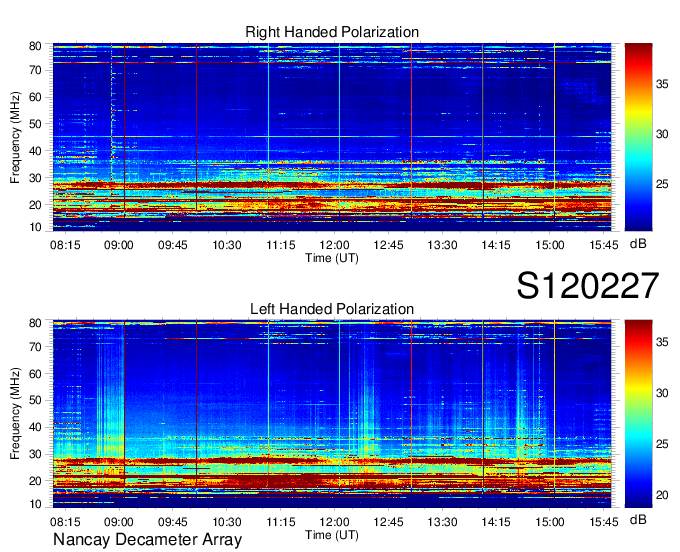Select the S120227 observation label

point(588,286)
